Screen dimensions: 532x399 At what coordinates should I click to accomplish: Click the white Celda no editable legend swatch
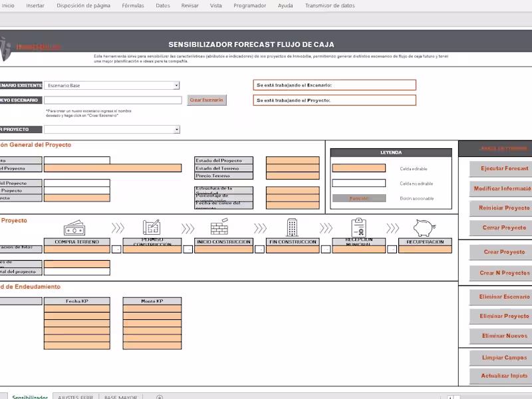359,184
